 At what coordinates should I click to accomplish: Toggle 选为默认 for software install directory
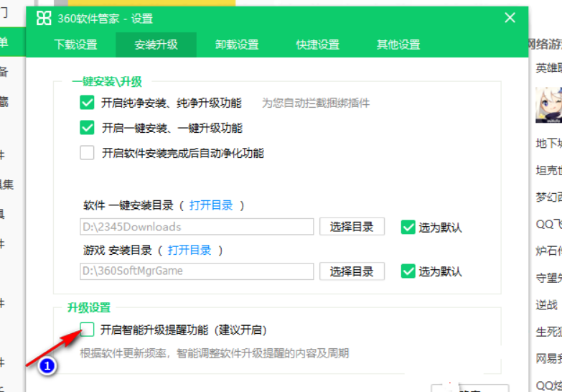coord(408,227)
